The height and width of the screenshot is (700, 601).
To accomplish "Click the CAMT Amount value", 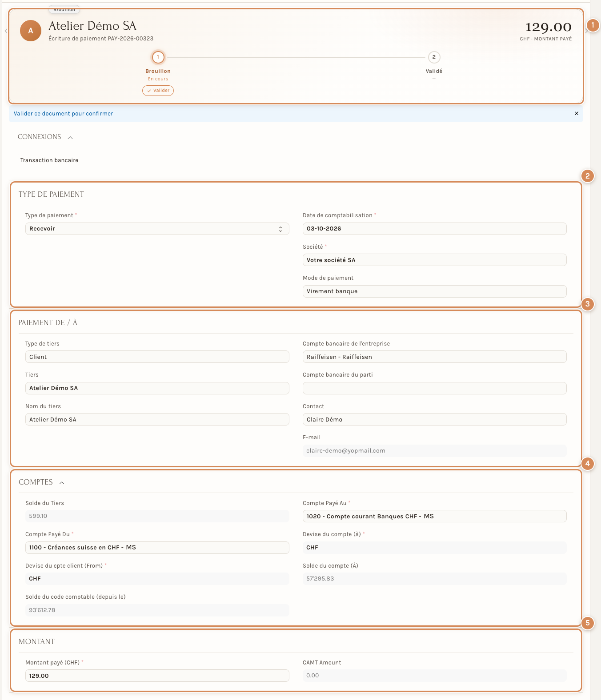I will (434, 676).
